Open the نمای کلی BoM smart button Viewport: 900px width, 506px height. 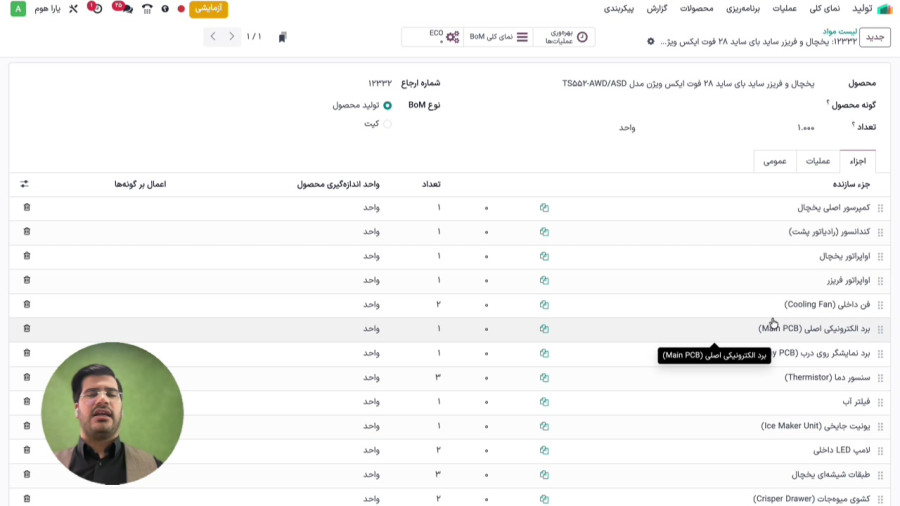coord(498,37)
